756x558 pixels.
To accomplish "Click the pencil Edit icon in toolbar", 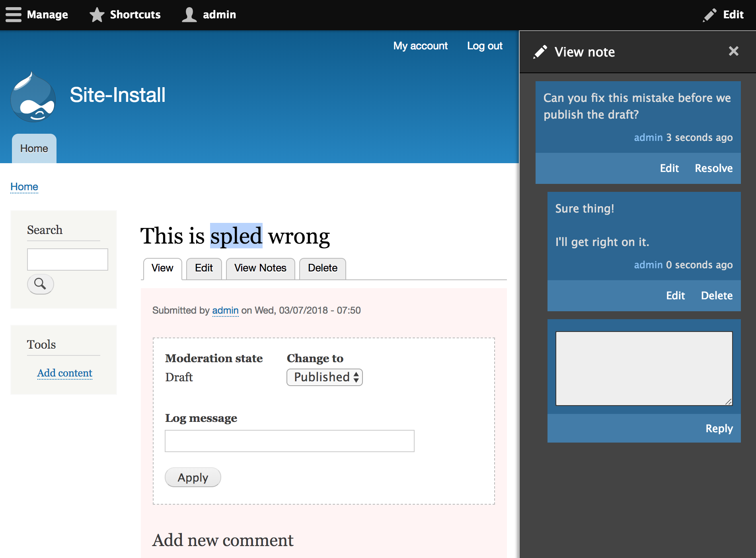I will click(709, 15).
